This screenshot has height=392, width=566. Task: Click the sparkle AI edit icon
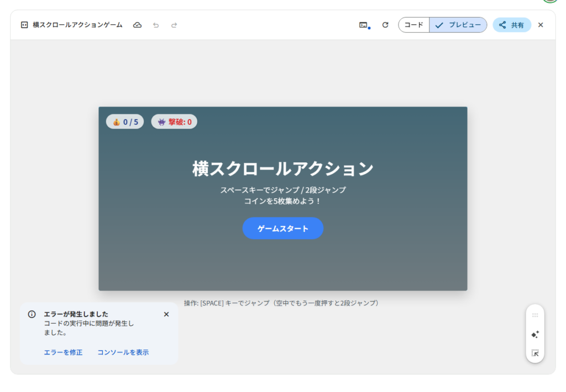[x=534, y=335]
